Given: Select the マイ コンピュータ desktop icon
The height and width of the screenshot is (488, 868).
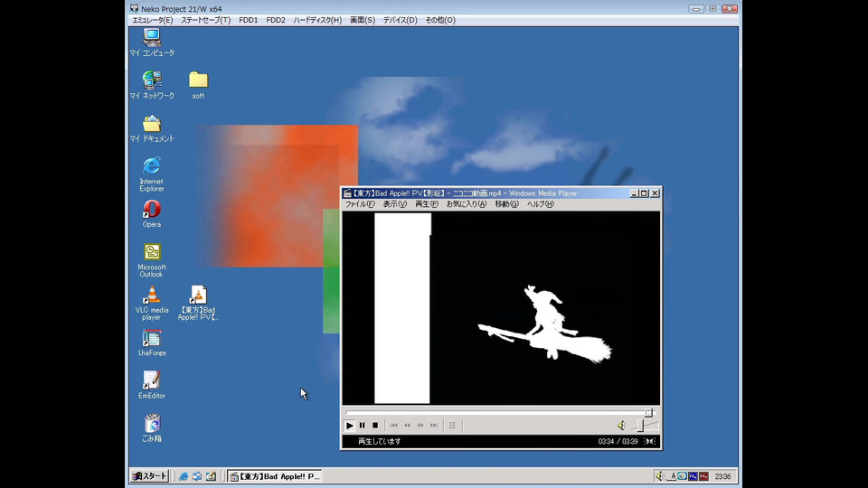Looking at the screenshot, I should coord(152,42).
